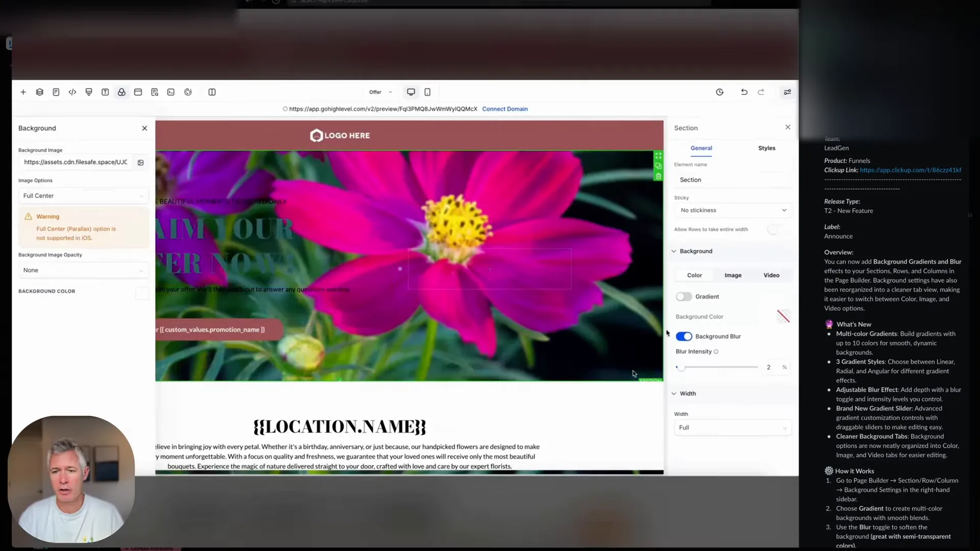Open the Layers panel icon
The image size is (980, 551).
coord(39,92)
